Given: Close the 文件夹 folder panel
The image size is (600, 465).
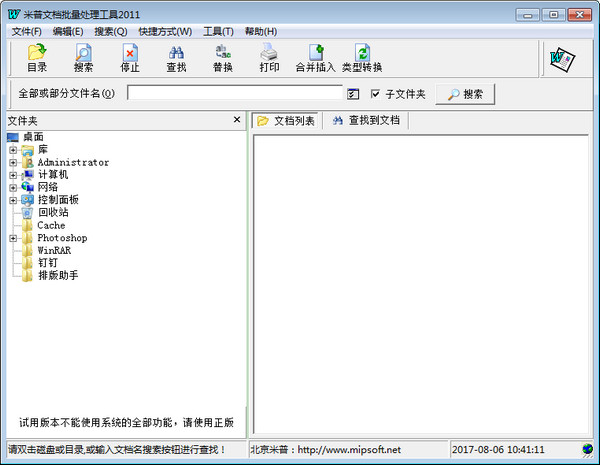Looking at the screenshot, I should click(x=237, y=120).
